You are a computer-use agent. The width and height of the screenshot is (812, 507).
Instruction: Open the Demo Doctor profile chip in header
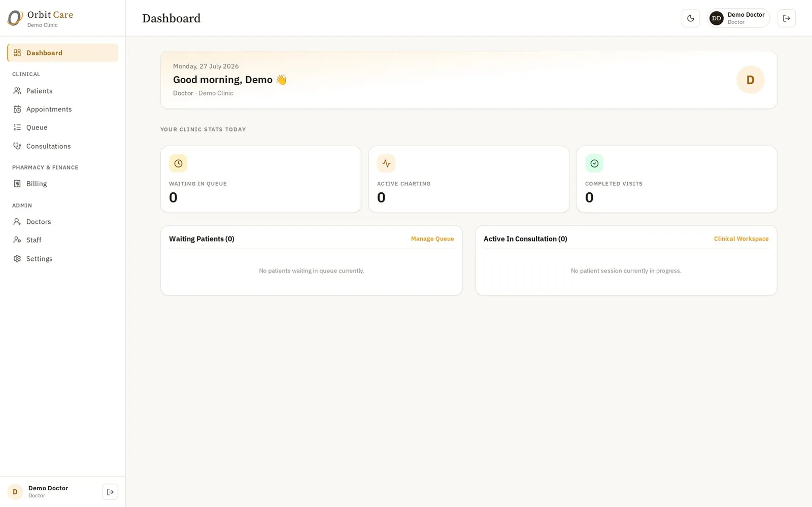(x=738, y=18)
